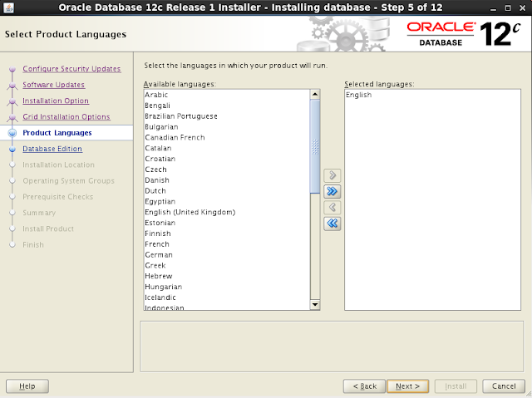This screenshot has width=532, height=398.
Task: Click the Back button
Action: click(x=364, y=386)
